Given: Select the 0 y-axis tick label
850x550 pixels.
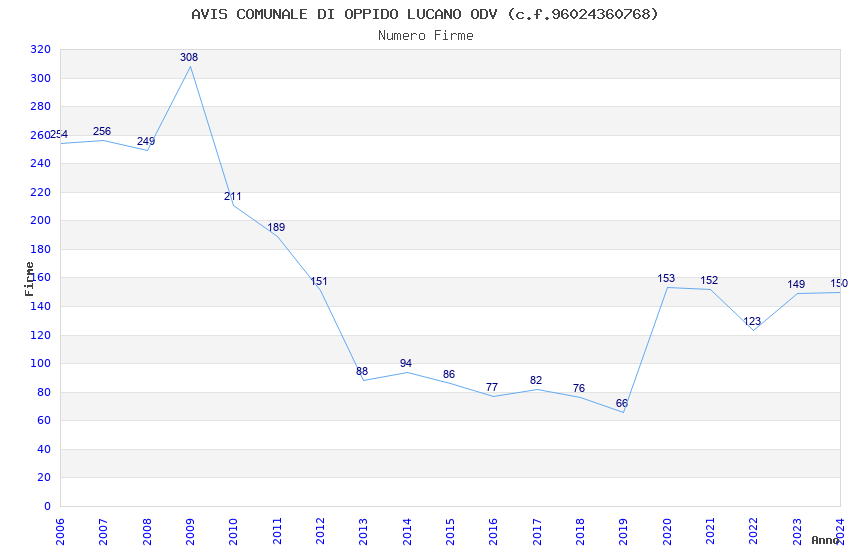Looking at the screenshot, I should (x=48, y=506).
